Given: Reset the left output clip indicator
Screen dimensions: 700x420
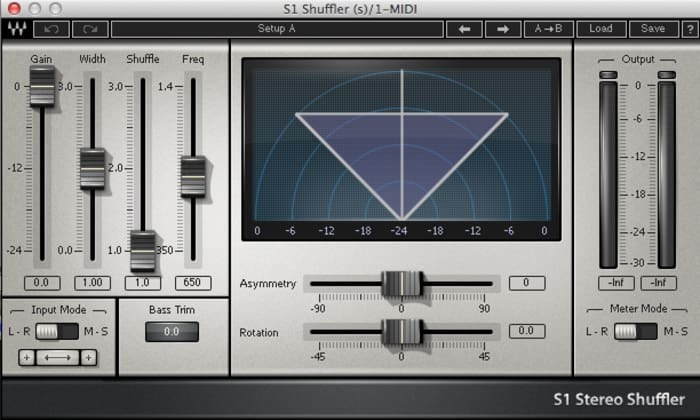Looking at the screenshot, I should coord(608,75).
